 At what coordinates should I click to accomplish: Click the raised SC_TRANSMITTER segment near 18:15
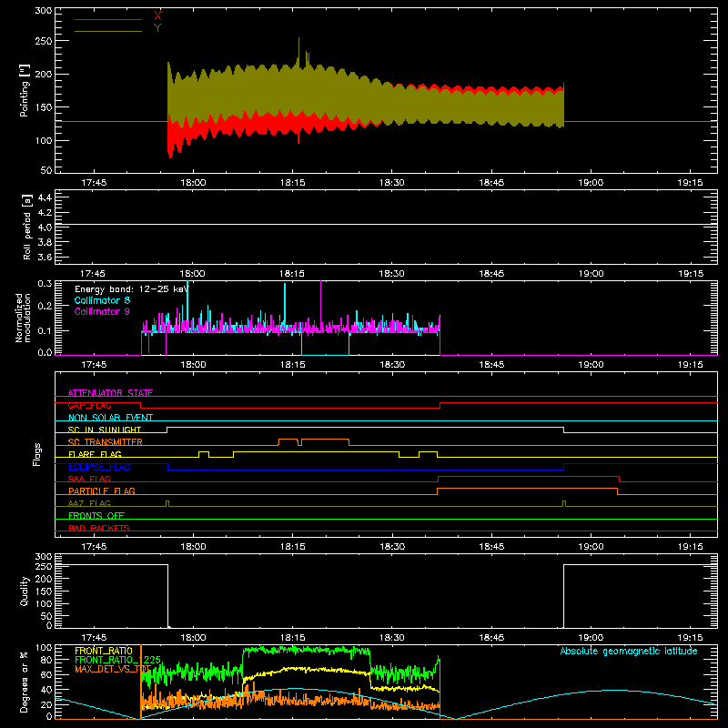pos(325,440)
